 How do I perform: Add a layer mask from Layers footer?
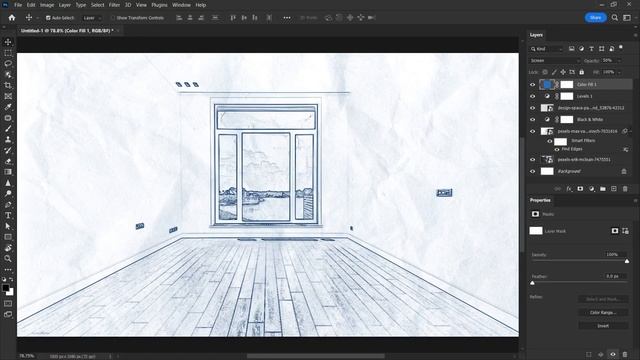[x=580, y=189]
